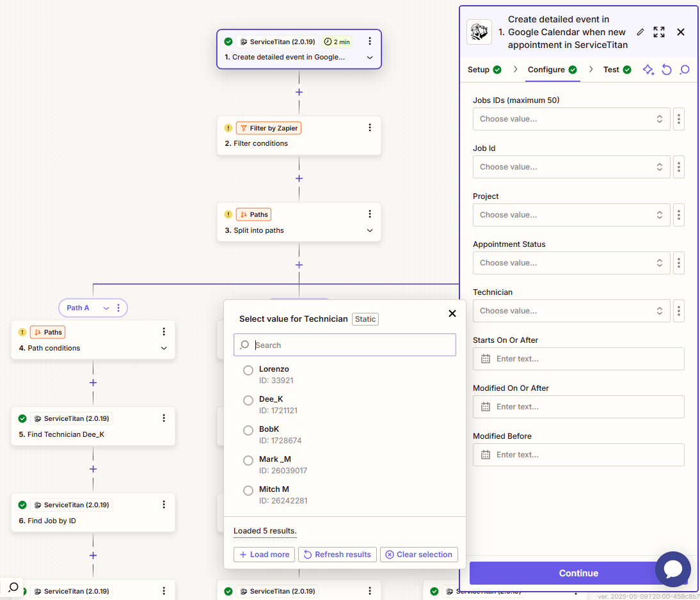Image resolution: width=700 pixels, height=600 pixels.
Task: Open the AI sparkle assistant icon
Action: [648, 70]
